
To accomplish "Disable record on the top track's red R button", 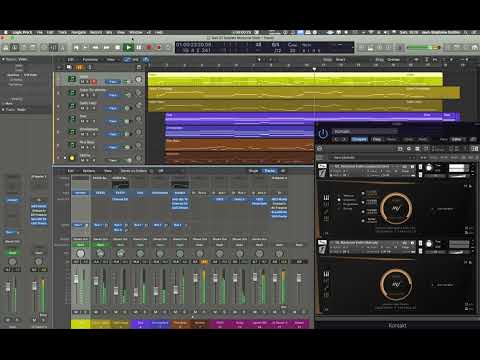I will click(x=94, y=82).
